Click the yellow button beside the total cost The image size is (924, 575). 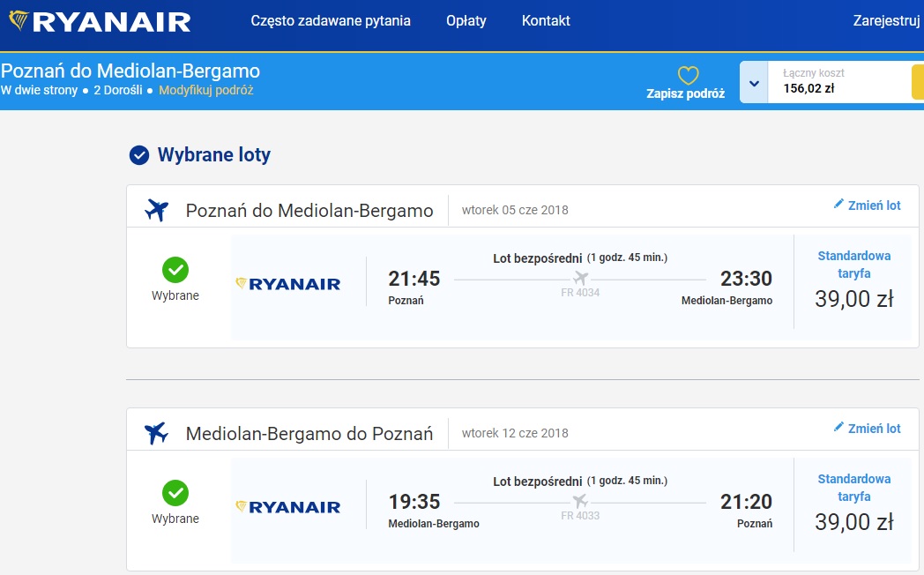(x=918, y=82)
